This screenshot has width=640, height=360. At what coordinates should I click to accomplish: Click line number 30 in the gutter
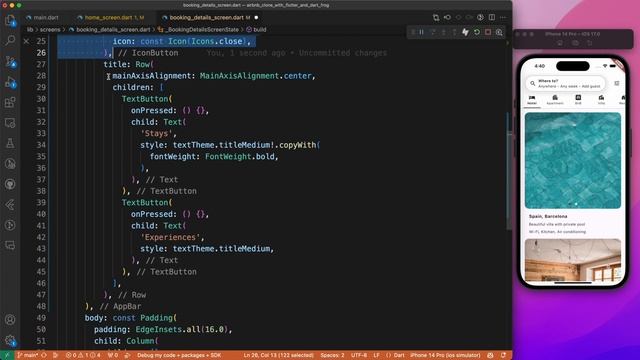coord(41,99)
